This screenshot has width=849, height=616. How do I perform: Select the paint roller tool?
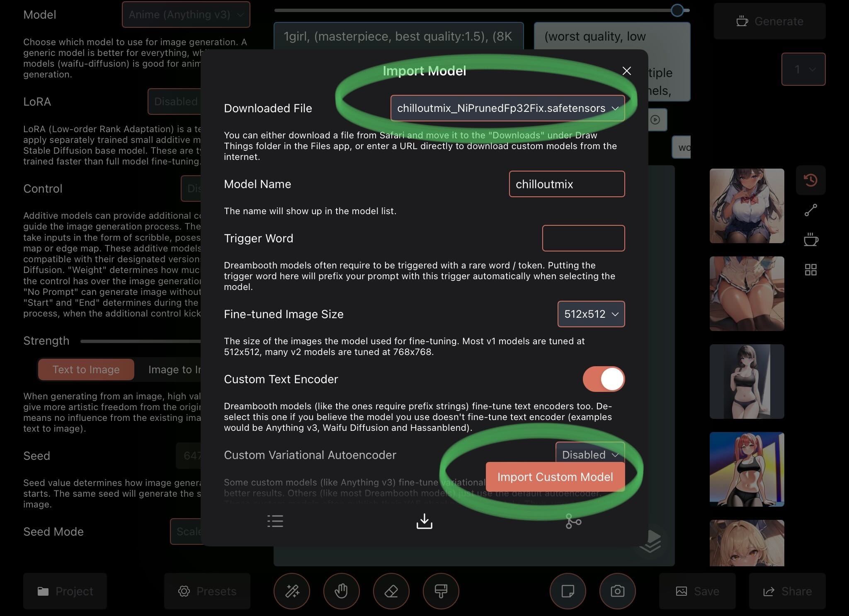coord(441,591)
